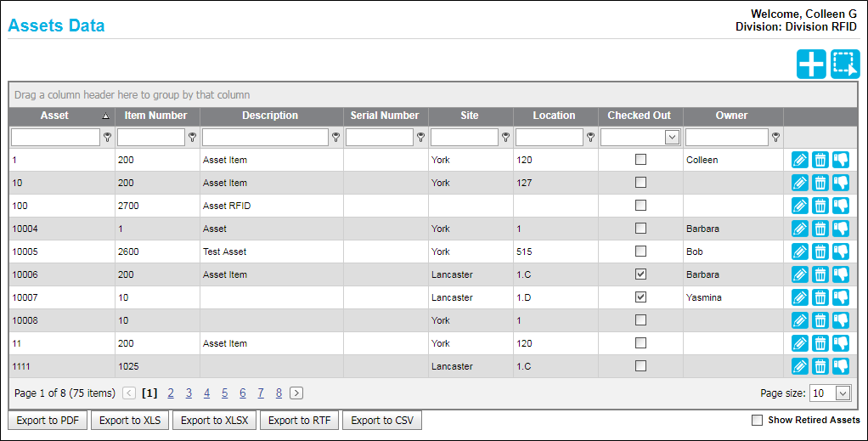Check the Show Retired Assets checkbox

pos(757,421)
